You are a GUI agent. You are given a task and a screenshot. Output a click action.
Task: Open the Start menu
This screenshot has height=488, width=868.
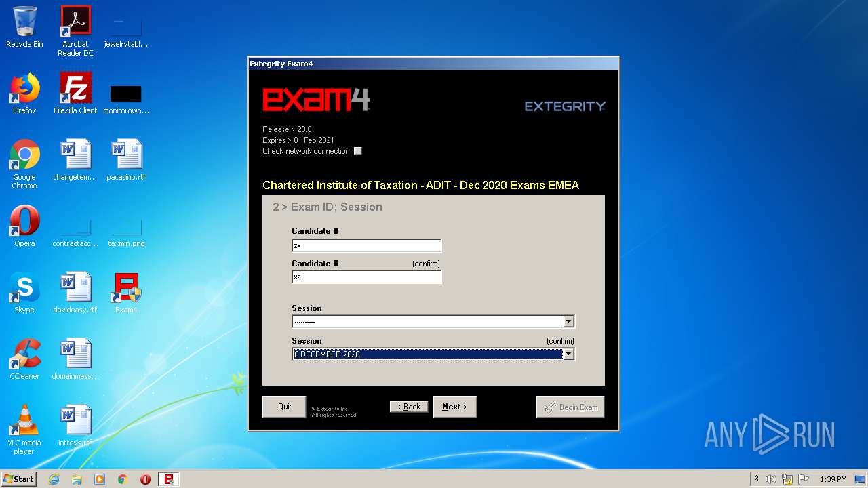coord(19,479)
